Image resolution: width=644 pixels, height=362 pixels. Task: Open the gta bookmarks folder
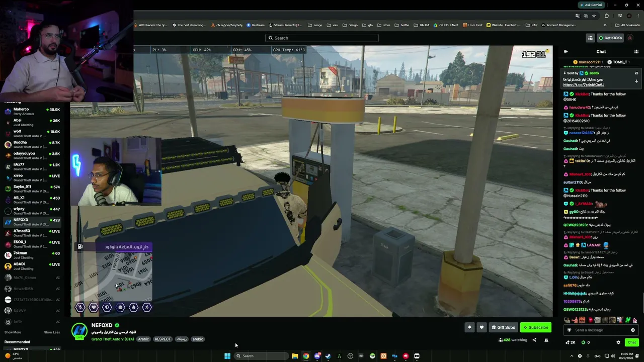(367, 25)
